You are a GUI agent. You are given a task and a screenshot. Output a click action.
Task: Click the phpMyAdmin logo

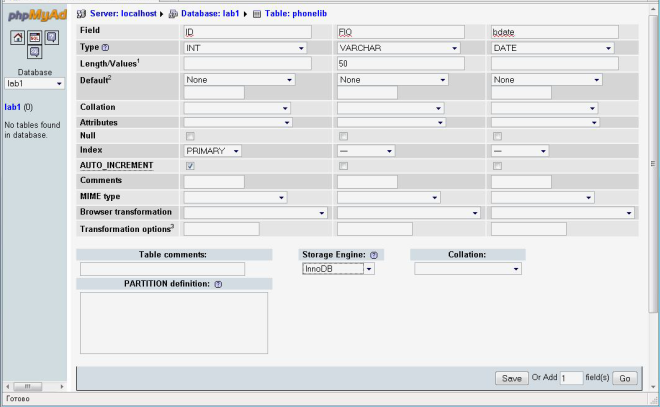[x=37, y=15]
